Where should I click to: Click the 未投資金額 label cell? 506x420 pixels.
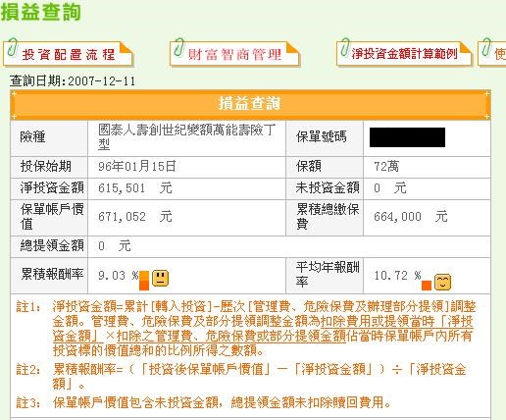[325, 188]
